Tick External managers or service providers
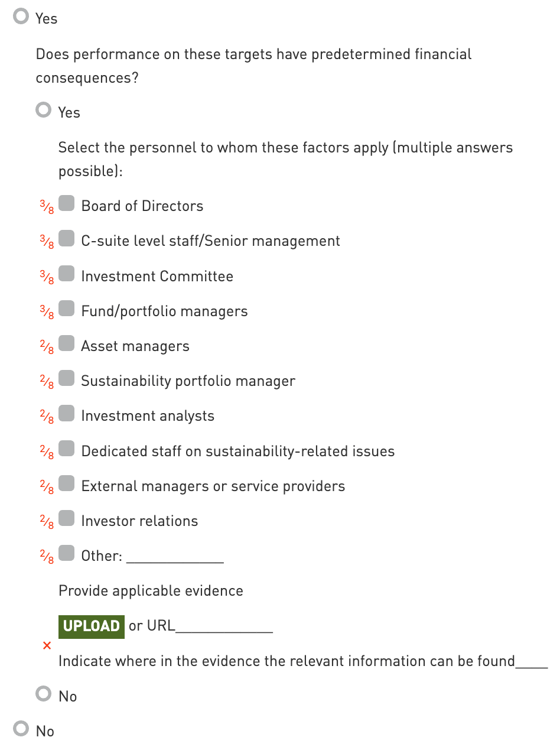Screen dimensions: 560x747 [x=67, y=485]
